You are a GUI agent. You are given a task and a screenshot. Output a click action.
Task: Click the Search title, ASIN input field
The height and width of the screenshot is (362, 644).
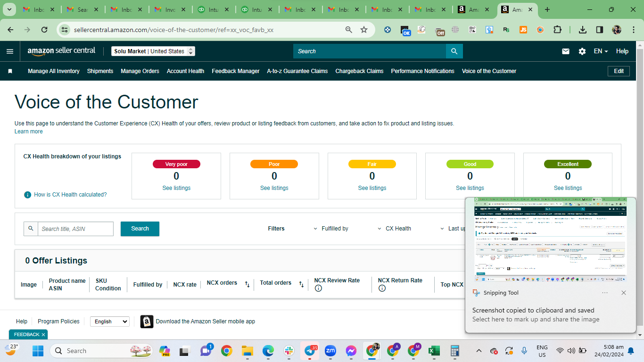[x=75, y=229]
